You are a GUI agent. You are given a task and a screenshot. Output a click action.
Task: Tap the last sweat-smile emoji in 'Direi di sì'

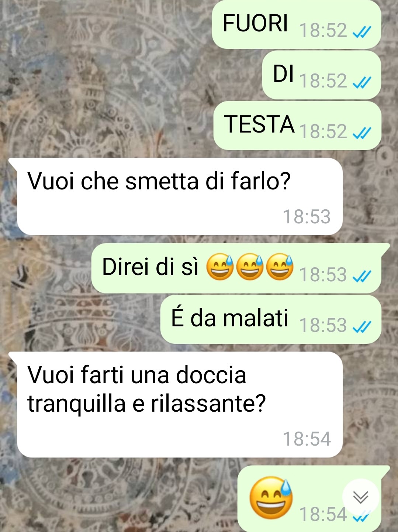(280, 267)
